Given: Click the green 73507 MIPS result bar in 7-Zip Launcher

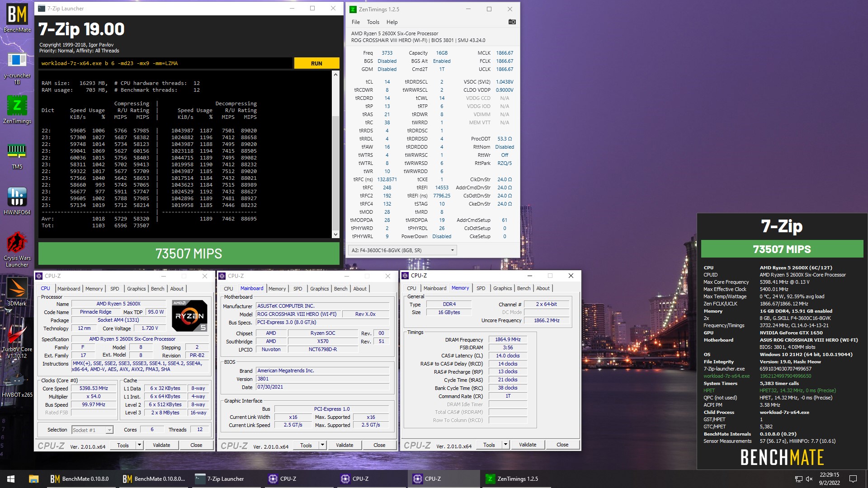Looking at the screenshot, I should 189,253.
